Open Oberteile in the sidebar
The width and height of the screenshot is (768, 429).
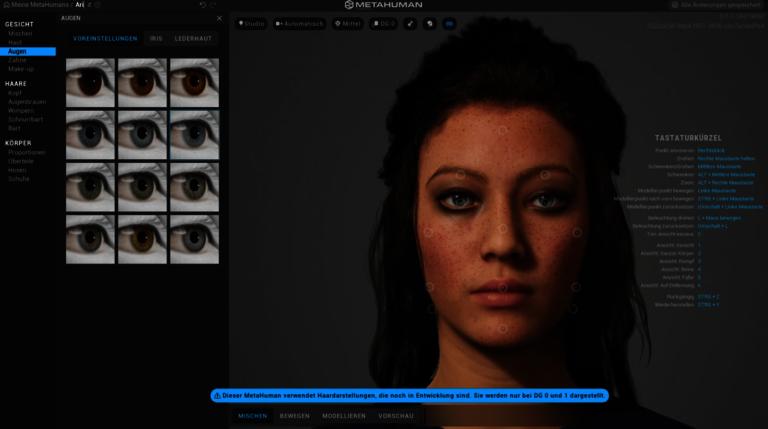click(x=21, y=161)
